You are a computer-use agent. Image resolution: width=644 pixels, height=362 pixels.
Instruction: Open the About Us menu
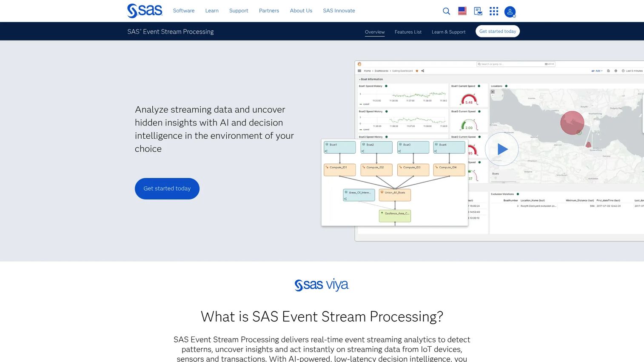click(x=301, y=11)
